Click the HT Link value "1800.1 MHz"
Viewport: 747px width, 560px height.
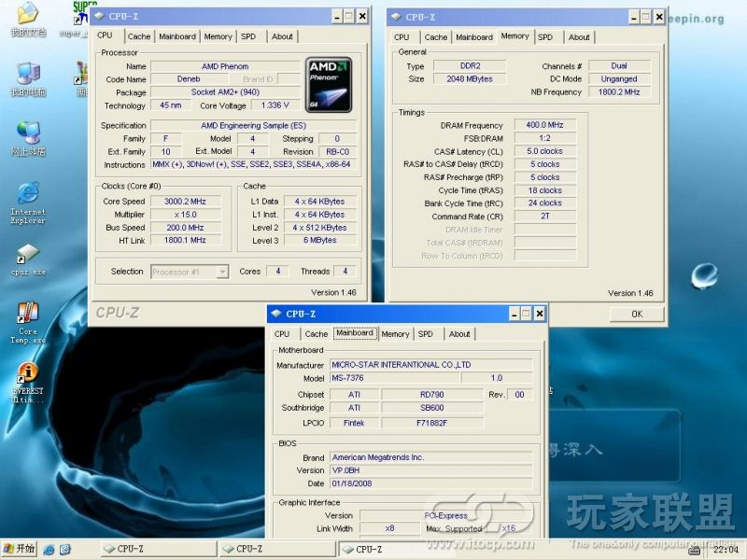tap(185, 241)
